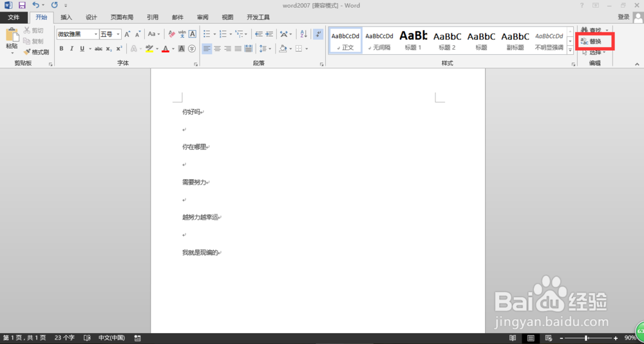Click the enclosed character (字) icon

point(192,49)
